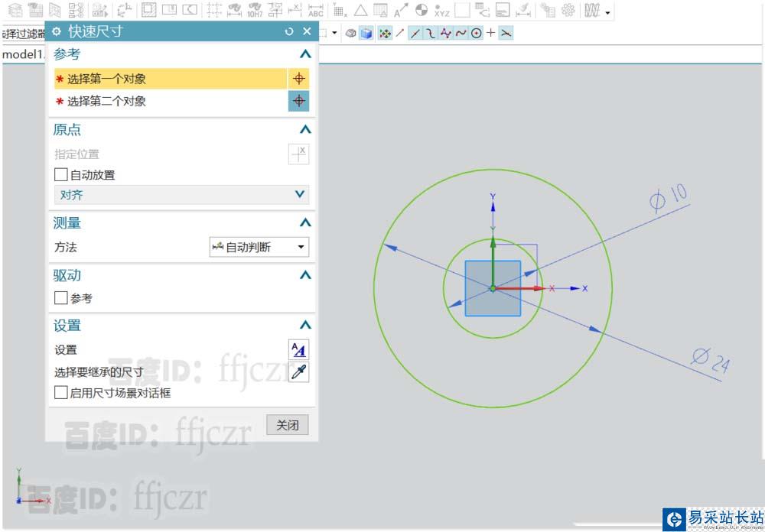Click the thin red line icon
The height and width of the screenshot is (532, 765).
[x=400, y=33]
